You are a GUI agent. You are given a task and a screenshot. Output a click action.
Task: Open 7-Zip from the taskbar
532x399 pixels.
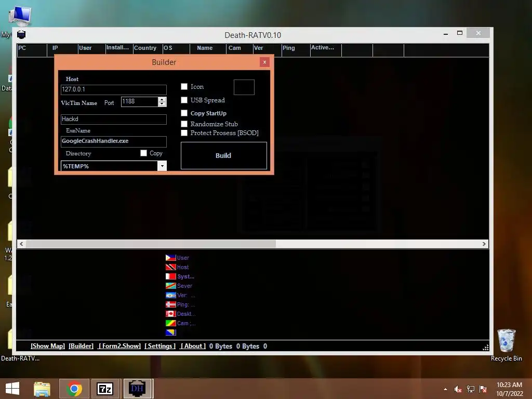coord(105,389)
